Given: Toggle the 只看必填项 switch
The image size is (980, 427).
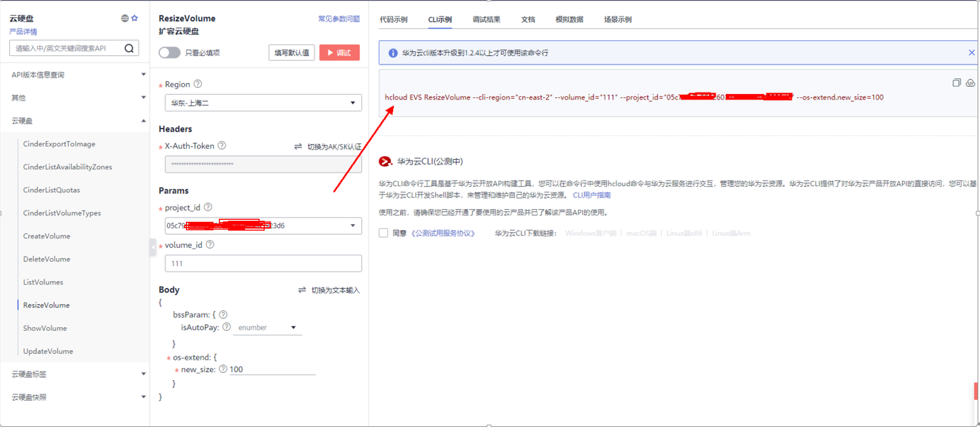Looking at the screenshot, I should tap(169, 53).
